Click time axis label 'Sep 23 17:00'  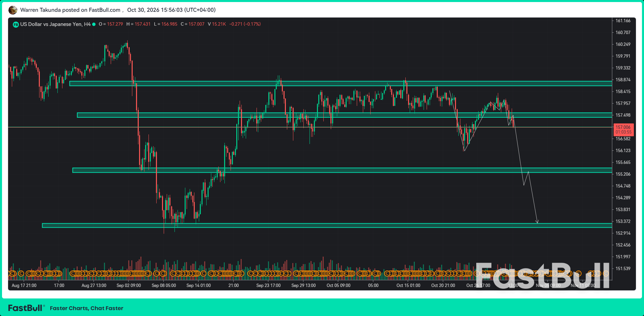(268, 286)
